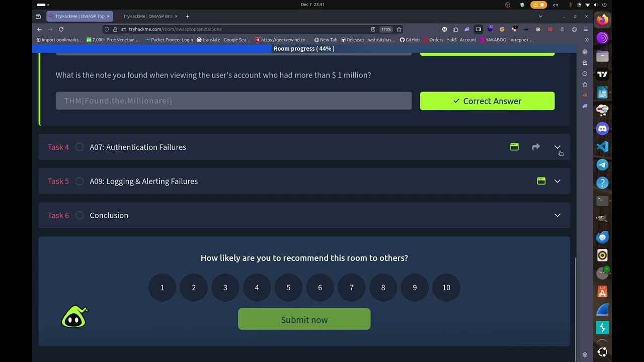Launch LibreOffice Writer from the dock

[x=602, y=93]
